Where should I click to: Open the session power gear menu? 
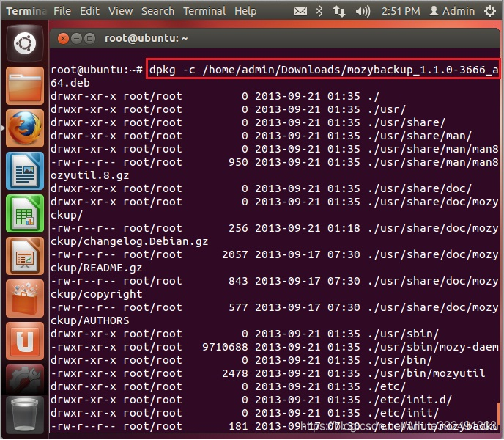coord(490,11)
